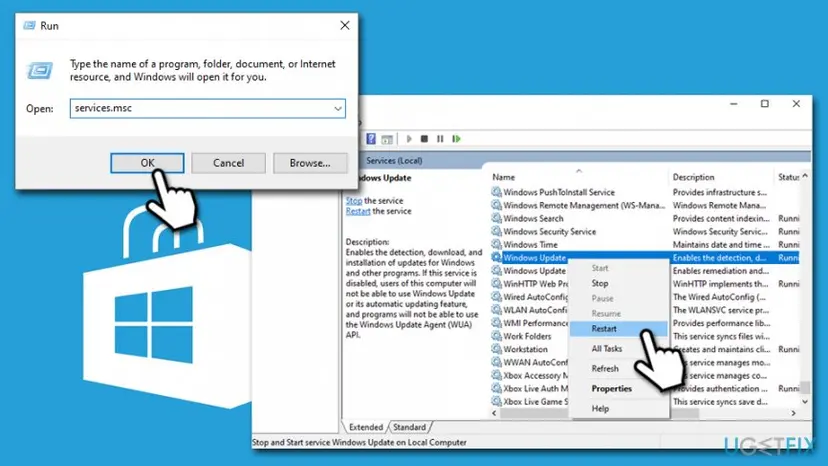The height and width of the screenshot is (466, 828).
Task: Select Windows Time service row
Action: coord(644,245)
